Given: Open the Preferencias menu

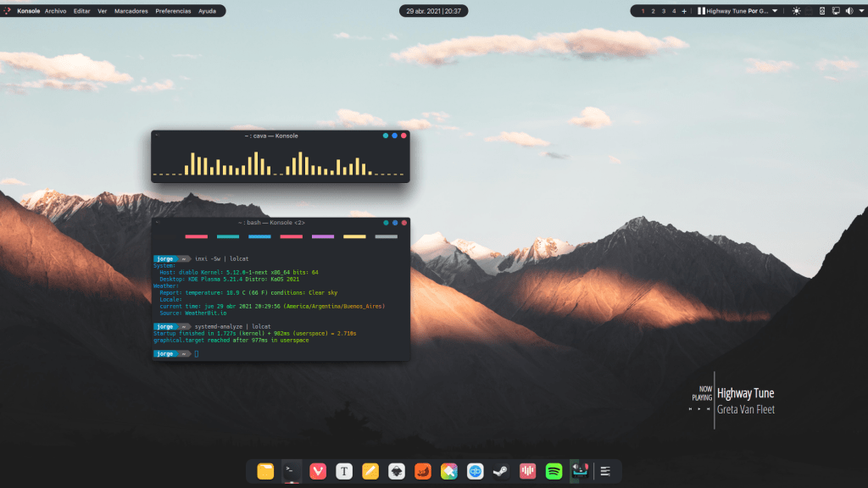Looking at the screenshot, I should click(x=173, y=11).
